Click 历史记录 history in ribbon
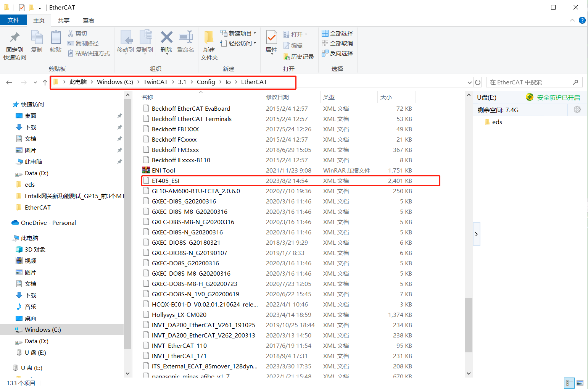Screen dimensions: 588x389 299,56
